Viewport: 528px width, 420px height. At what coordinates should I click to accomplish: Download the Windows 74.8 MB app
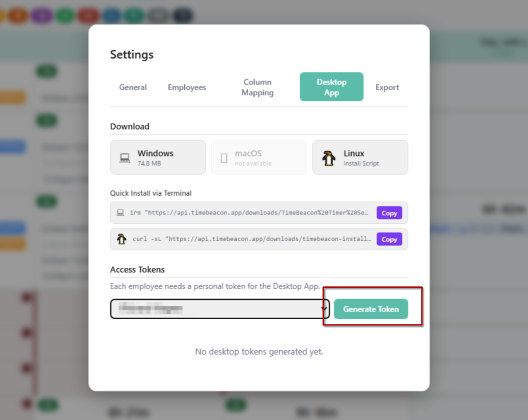pyautogui.click(x=157, y=157)
